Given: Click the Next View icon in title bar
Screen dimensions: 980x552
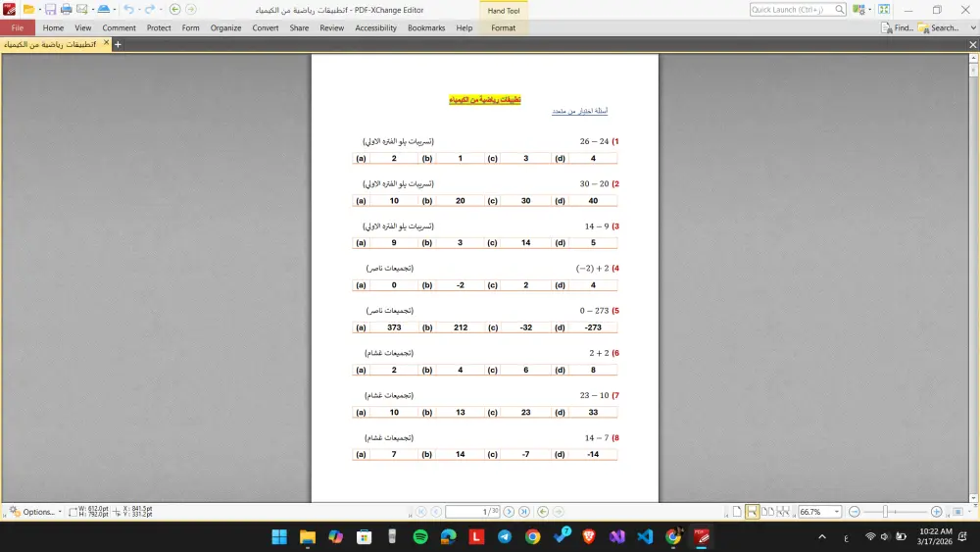Looking at the screenshot, I should click(x=191, y=10).
